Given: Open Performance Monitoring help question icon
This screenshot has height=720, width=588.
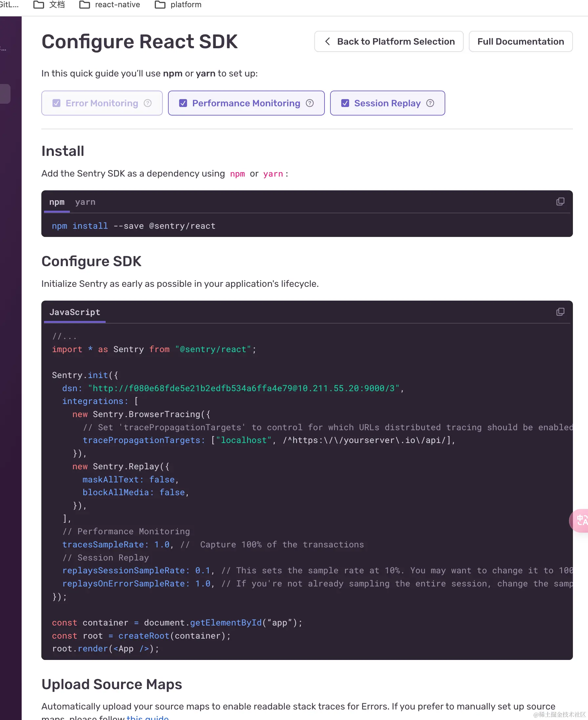Looking at the screenshot, I should pyautogui.click(x=309, y=103).
